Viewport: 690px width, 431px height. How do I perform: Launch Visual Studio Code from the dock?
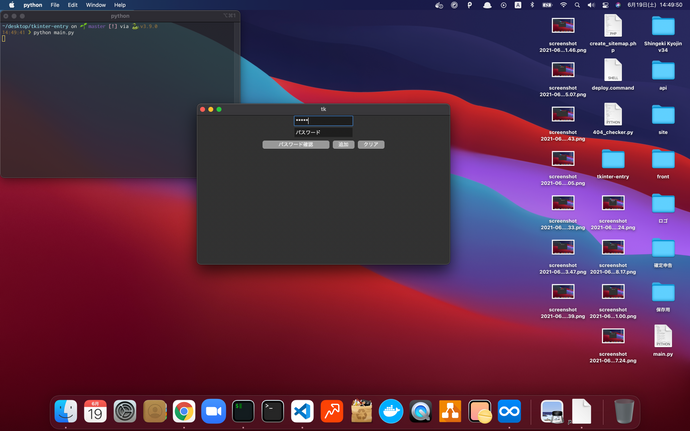(x=302, y=411)
